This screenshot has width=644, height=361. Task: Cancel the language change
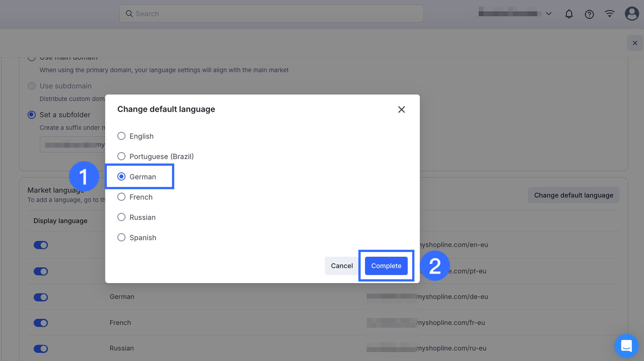(x=342, y=266)
